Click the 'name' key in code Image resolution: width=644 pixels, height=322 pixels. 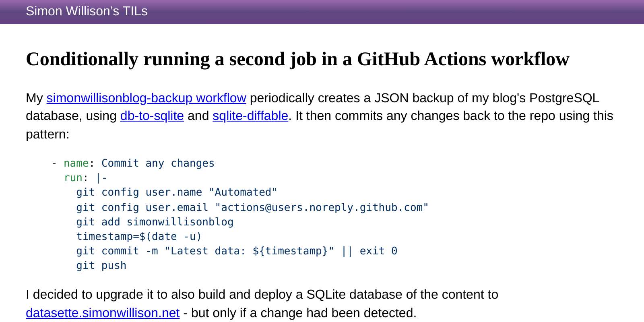[76, 163]
